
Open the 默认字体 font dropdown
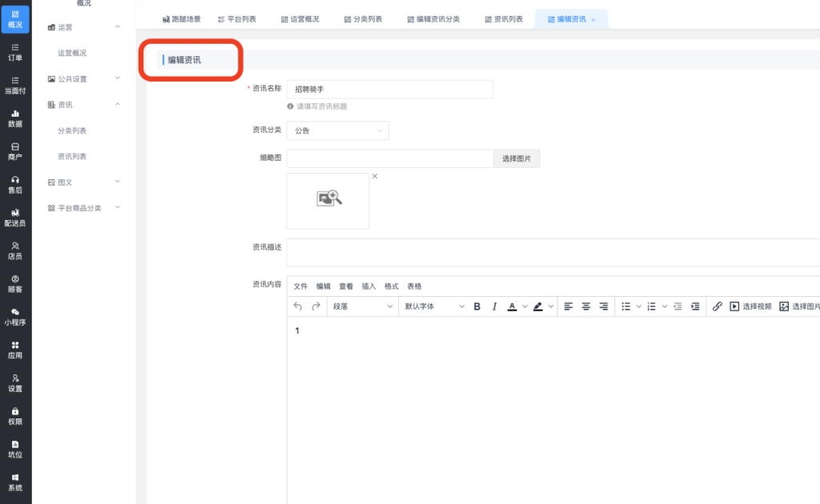(x=433, y=306)
